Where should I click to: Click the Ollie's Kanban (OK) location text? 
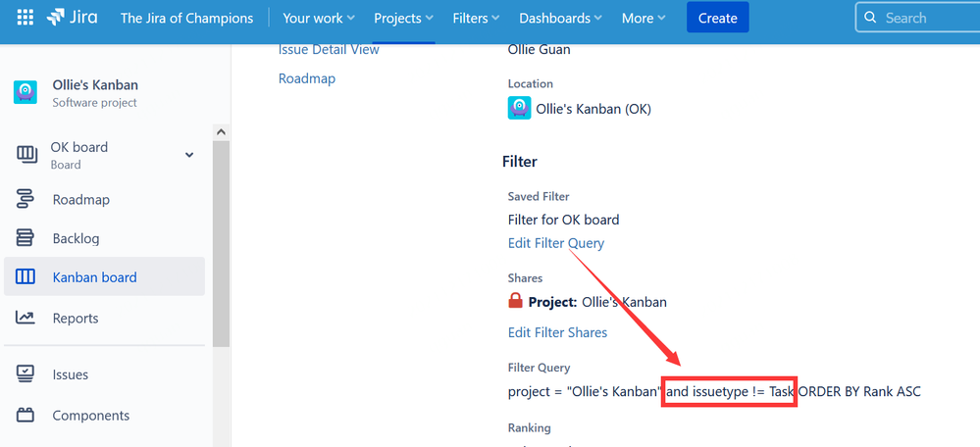(593, 109)
